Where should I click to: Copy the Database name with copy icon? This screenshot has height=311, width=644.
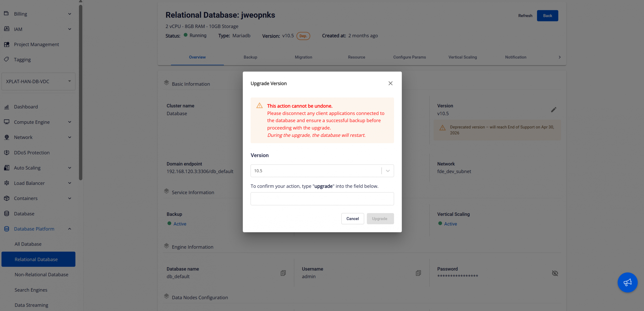[283, 273]
